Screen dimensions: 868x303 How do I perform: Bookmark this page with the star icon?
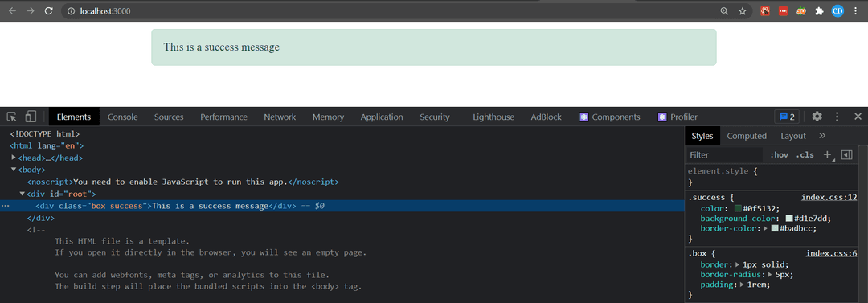pyautogui.click(x=743, y=11)
